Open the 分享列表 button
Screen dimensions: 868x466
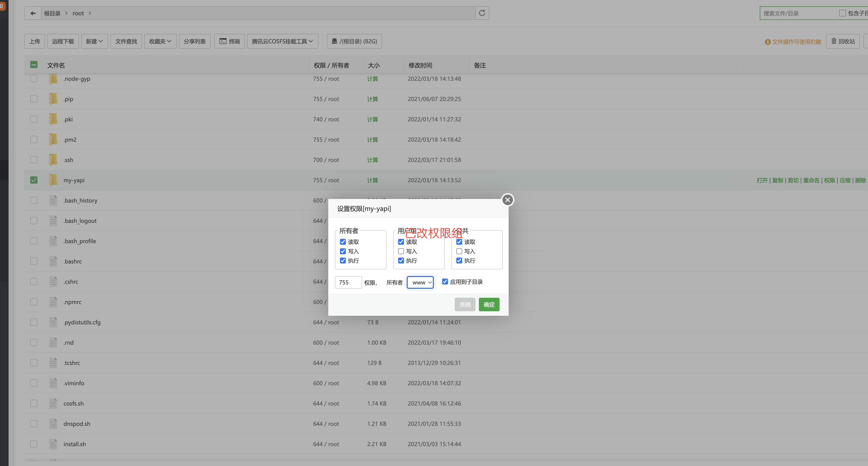[x=194, y=41]
